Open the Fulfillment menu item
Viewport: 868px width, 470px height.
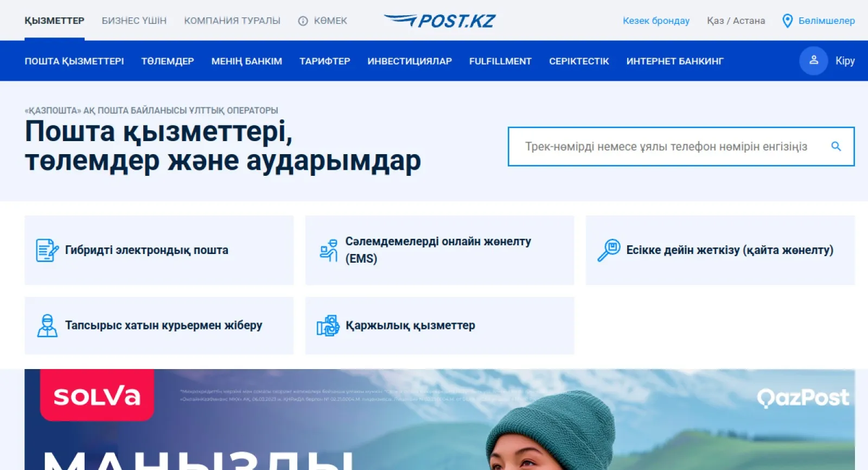point(500,61)
